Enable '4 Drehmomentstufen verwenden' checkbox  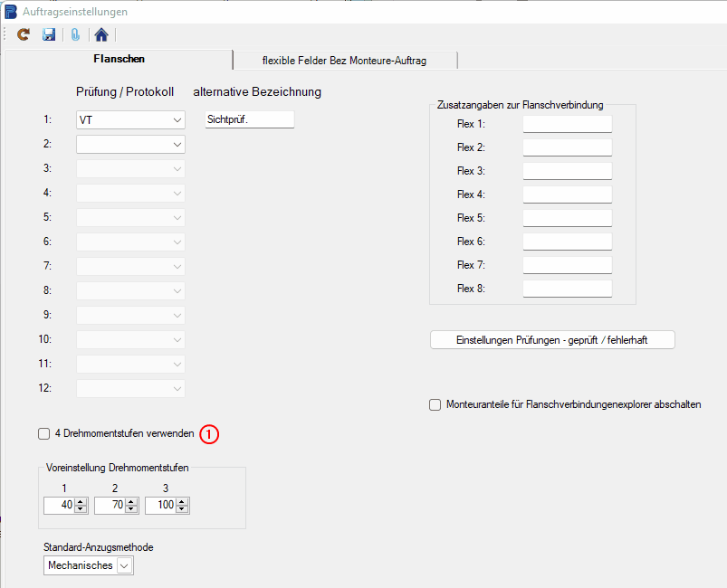pos(44,434)
